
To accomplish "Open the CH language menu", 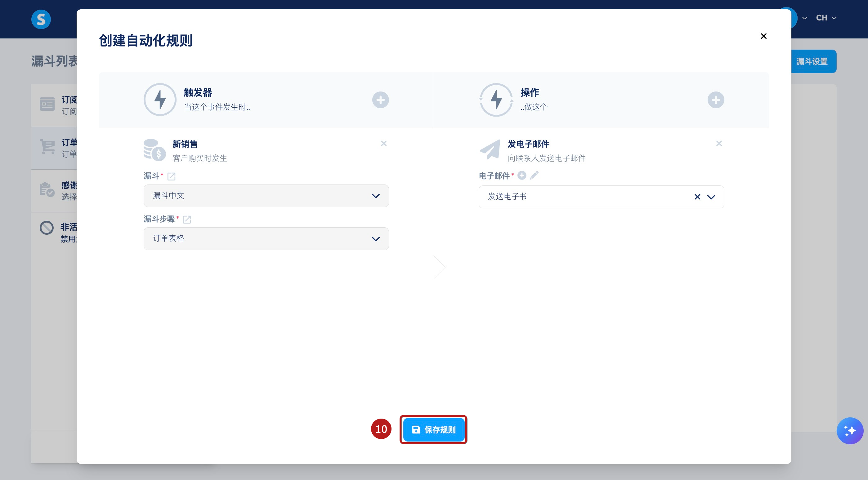I will (826, 18).
